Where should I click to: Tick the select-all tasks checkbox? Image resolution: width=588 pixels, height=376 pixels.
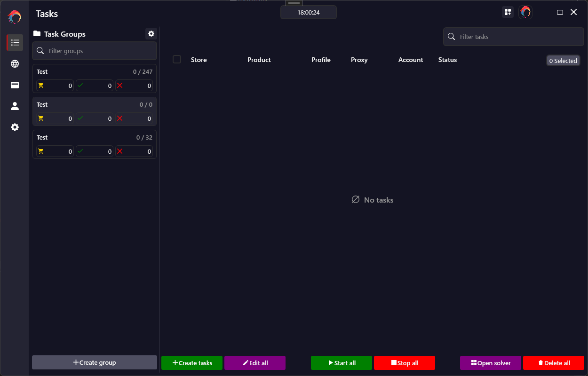[x=177, y=59]
